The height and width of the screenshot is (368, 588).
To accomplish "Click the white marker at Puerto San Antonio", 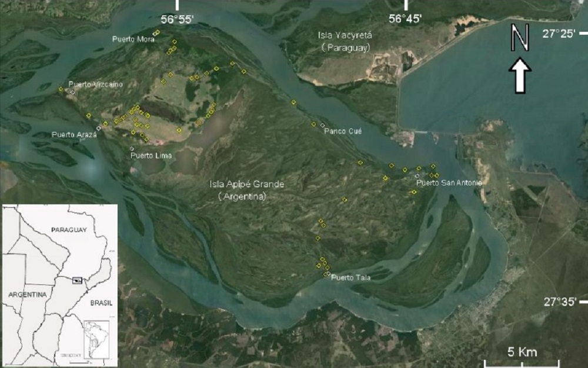I will pyautogui.click(x=417, y=175).
